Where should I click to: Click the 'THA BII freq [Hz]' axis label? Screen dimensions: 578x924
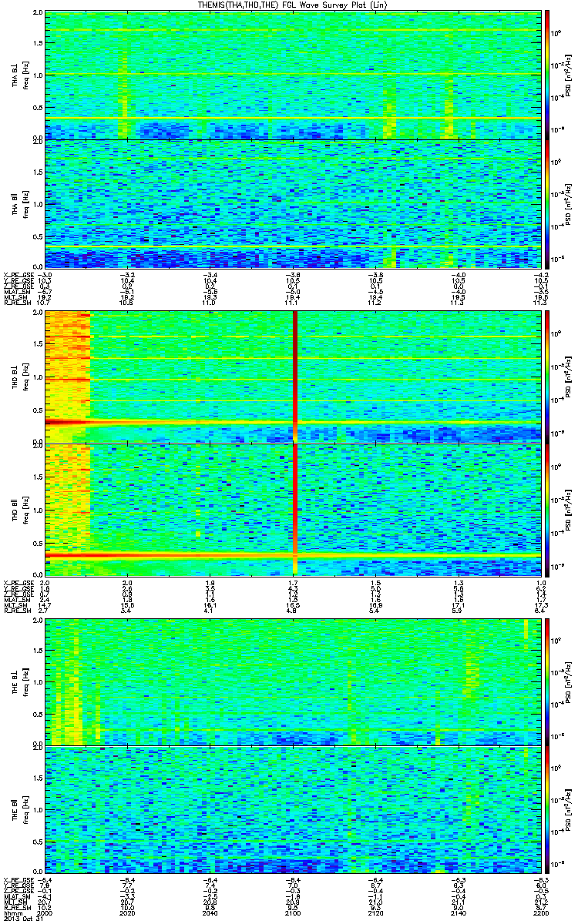click(19, 204)
